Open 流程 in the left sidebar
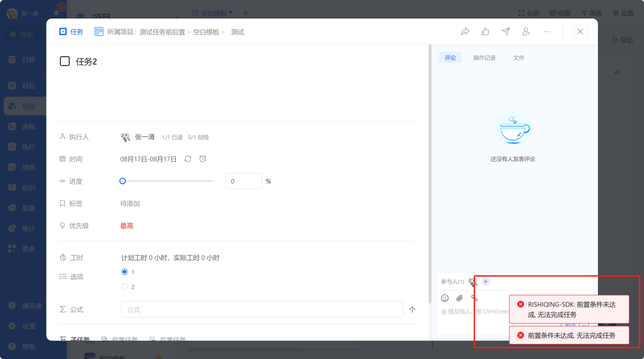 23,126
